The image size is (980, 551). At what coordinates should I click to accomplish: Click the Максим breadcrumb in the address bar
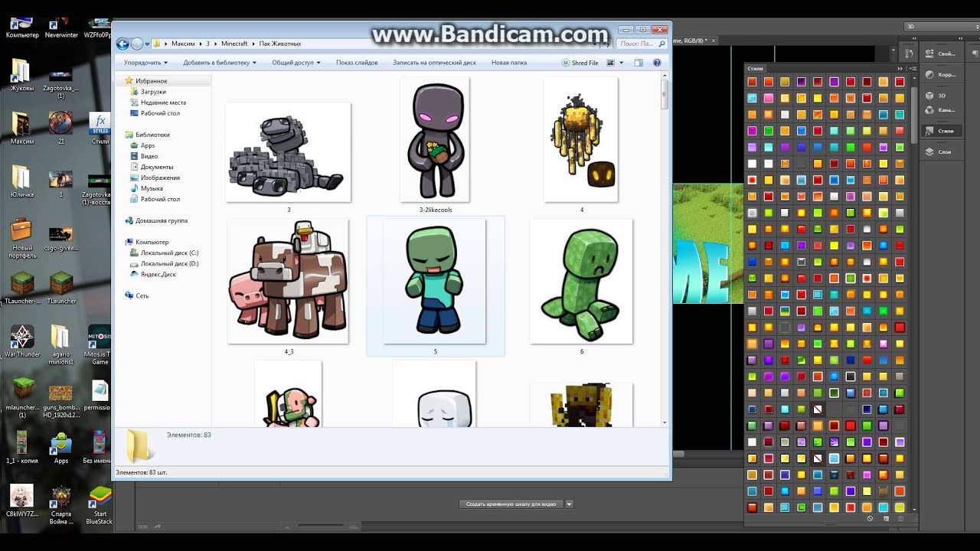tap(183, 44)
